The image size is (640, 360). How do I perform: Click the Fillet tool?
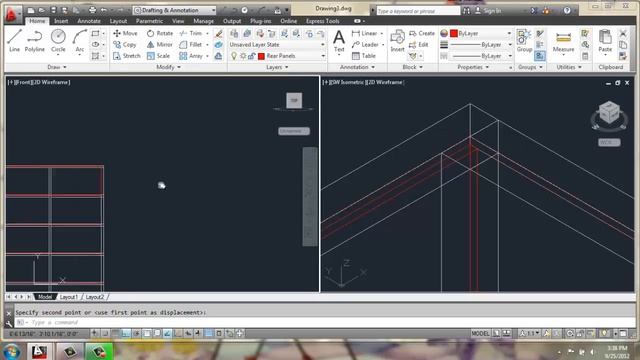click(x=191, y=44)
